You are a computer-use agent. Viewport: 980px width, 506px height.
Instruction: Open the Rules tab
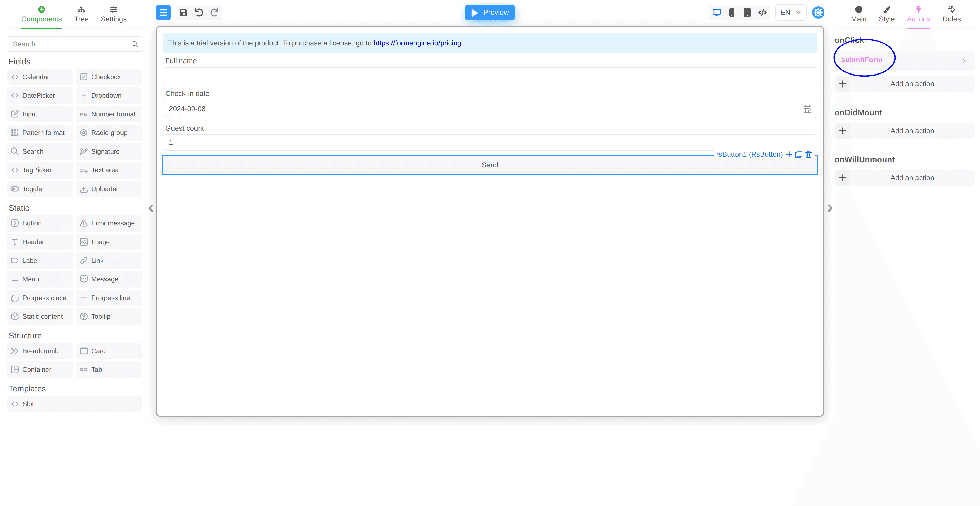coord(951,14)
